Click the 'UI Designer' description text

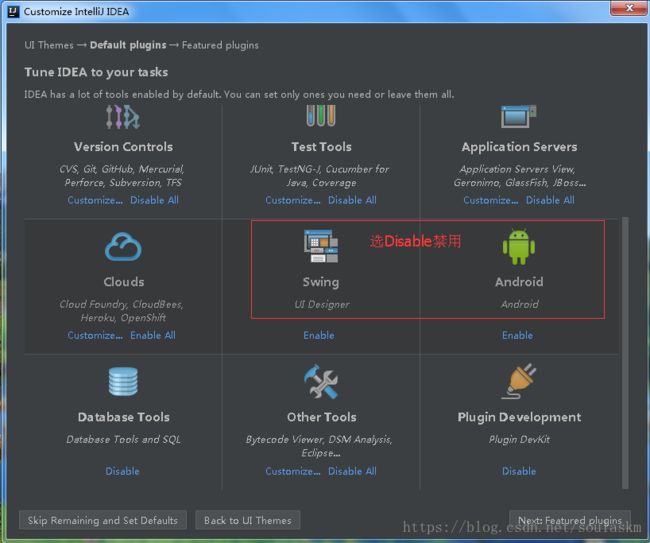(x=322, y=305)
